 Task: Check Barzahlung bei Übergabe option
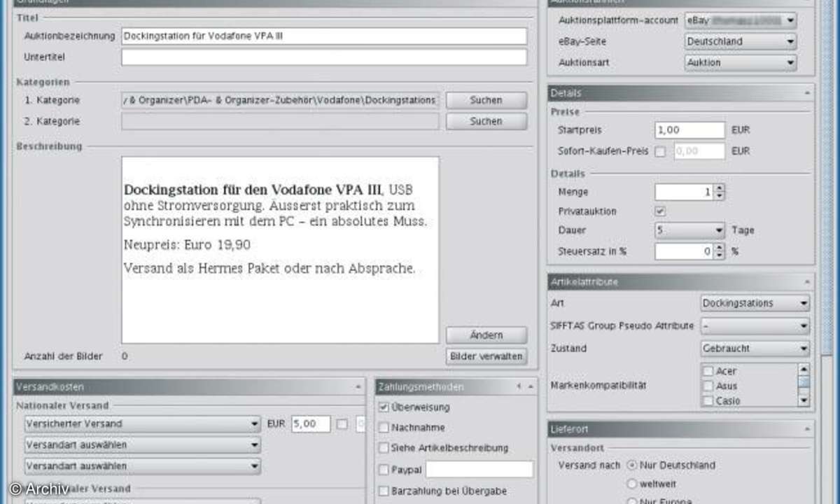(x=384, y=491)
